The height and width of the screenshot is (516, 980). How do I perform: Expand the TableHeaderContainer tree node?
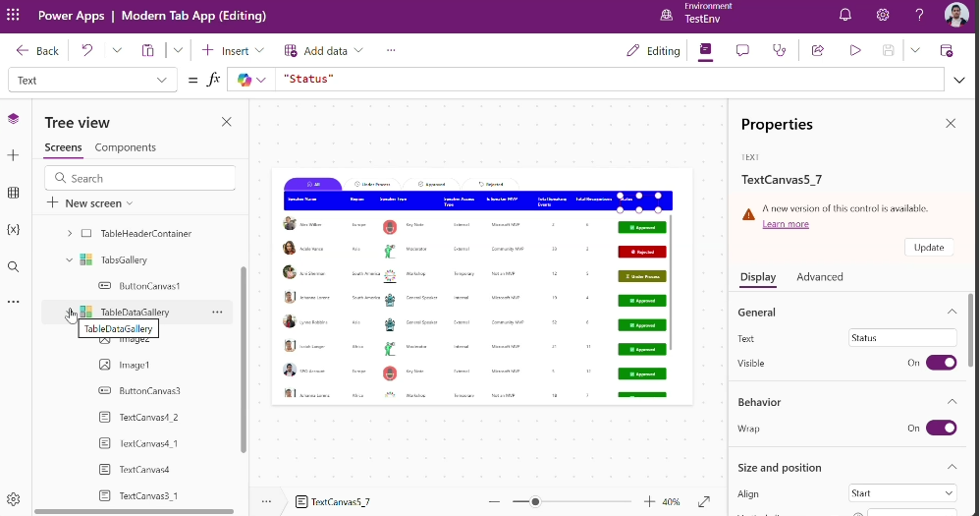(x=70, y=234)
